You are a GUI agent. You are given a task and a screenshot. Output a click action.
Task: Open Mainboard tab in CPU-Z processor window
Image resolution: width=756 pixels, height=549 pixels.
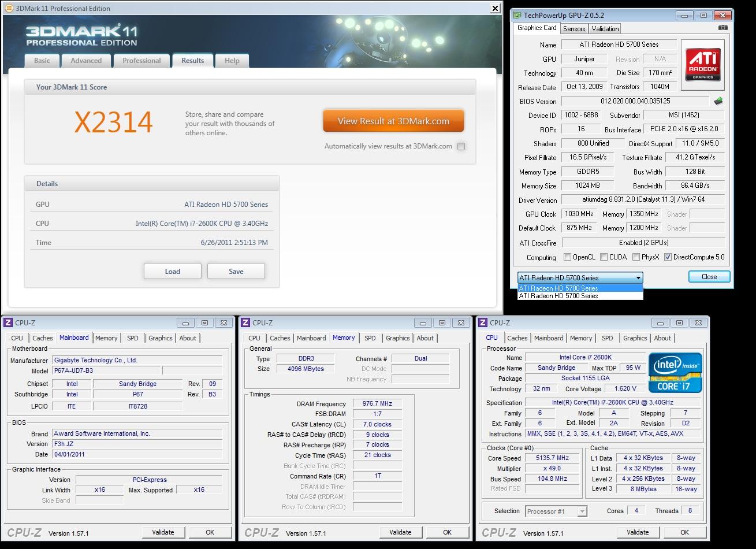[549, 338]
